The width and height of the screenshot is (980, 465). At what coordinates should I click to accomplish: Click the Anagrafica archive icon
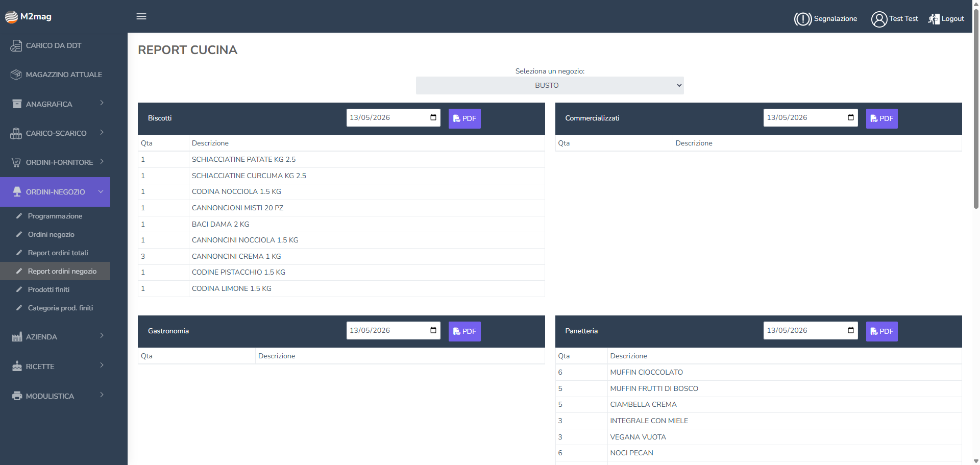click(17, 104)
